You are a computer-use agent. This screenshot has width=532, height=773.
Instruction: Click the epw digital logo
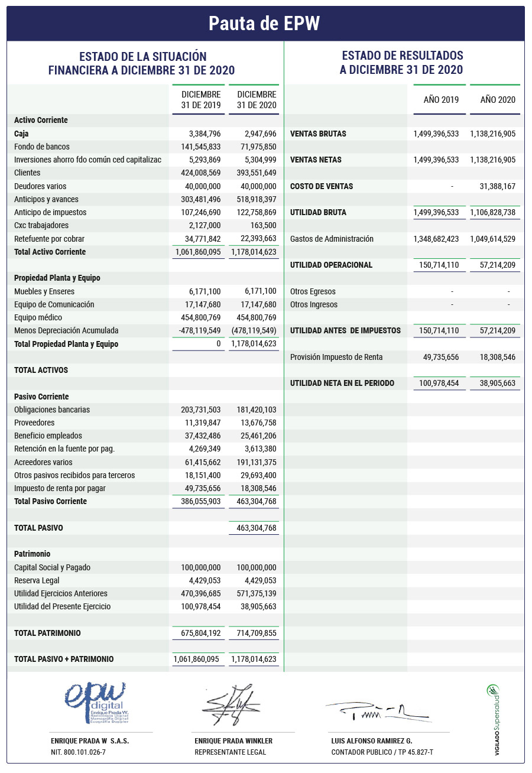click(x=96, y=703)
